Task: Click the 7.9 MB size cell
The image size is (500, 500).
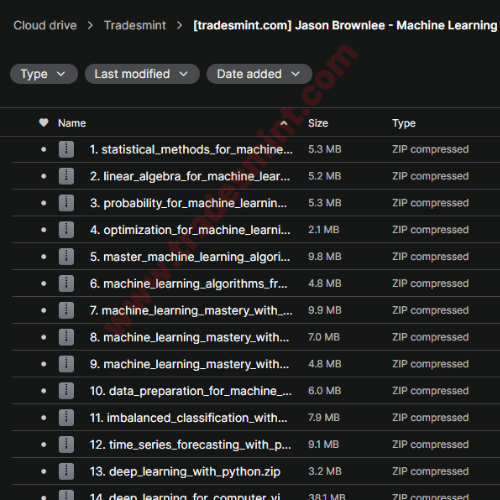Action: click(x=324, y=418)
